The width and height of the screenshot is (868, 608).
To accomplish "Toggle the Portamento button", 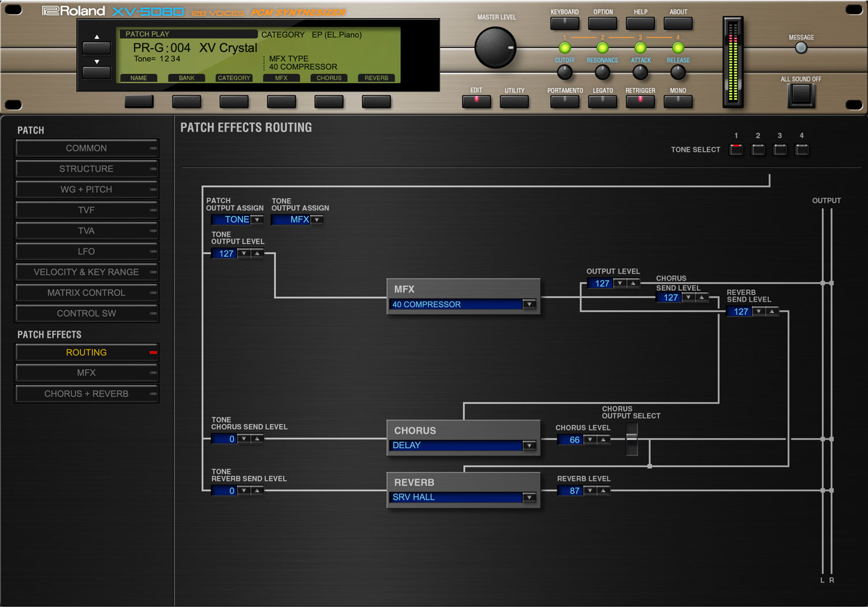I will tap(565, 102).
